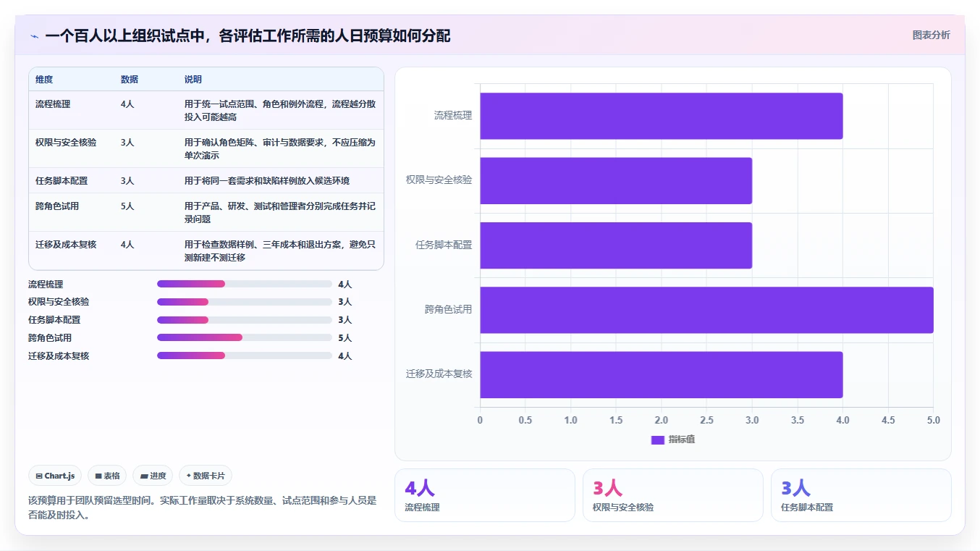Click the purple 流程梳理 bar in the chart
This screenshot has width=980, height=551.
pyautogui.click(x=661, y=116)
